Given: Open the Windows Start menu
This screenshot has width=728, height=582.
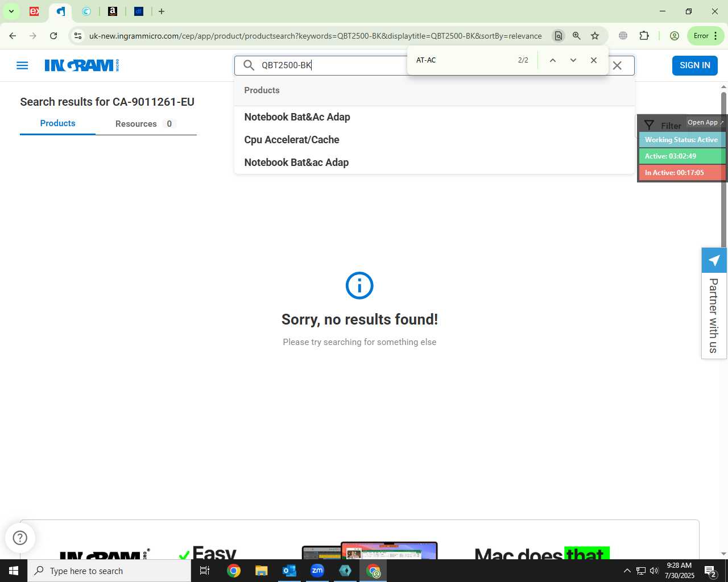Looking at the screenshot, I should point(14,571).
